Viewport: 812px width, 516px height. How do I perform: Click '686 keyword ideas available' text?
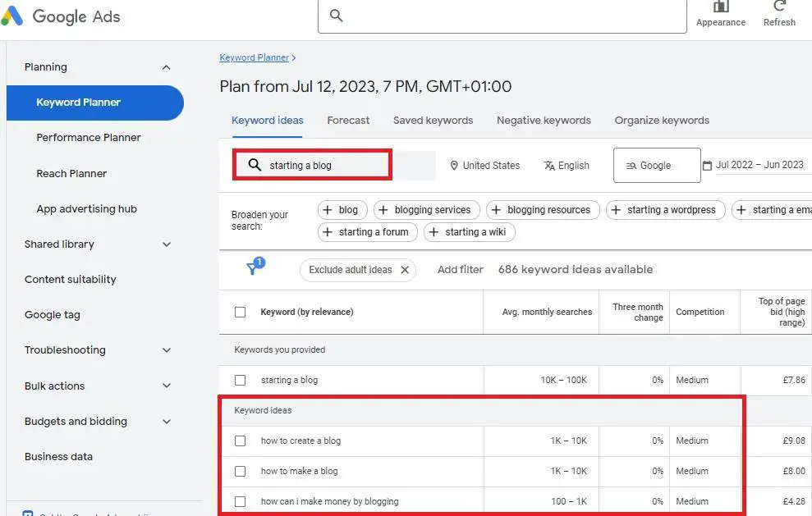point(576,270)
